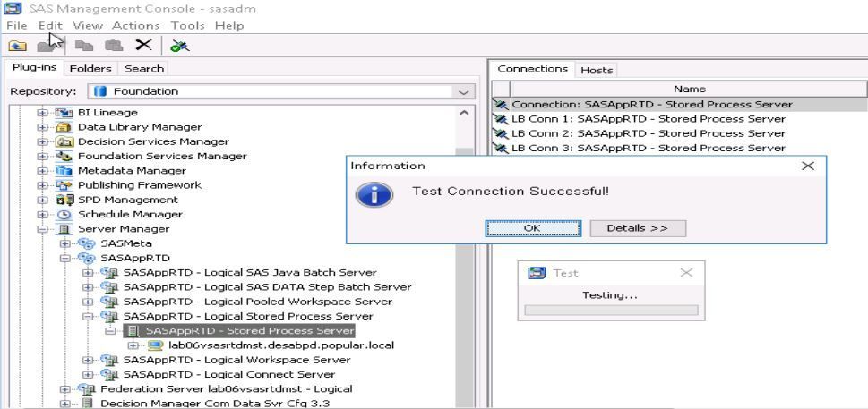868x409 pixels.
Task: Collapse the SASAppRTD node
Action: (x=64, y=258)
